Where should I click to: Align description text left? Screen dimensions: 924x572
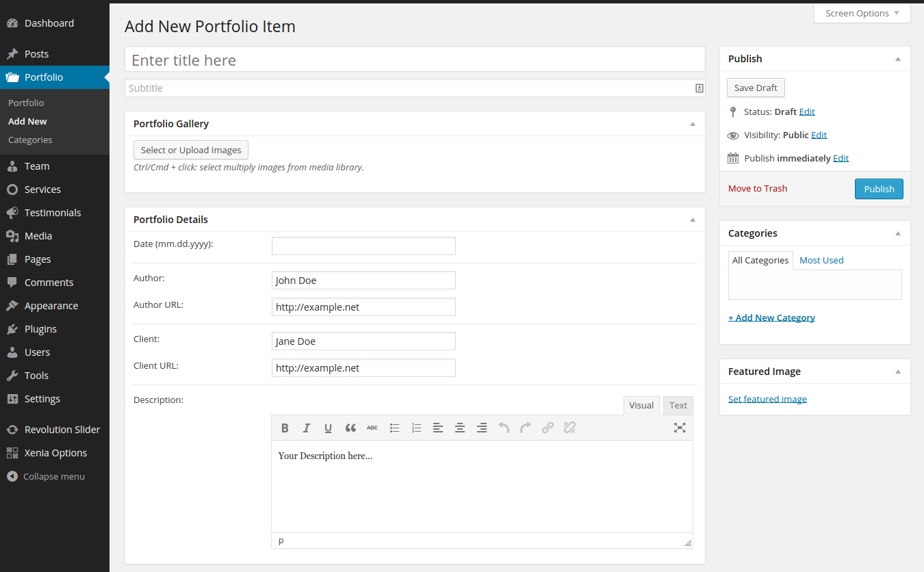click(x=438, y=428)
